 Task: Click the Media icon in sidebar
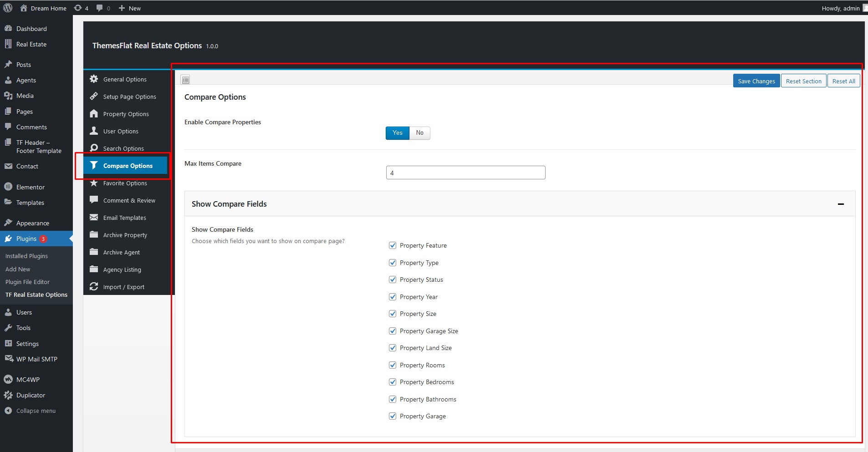(x=8, y=96)
